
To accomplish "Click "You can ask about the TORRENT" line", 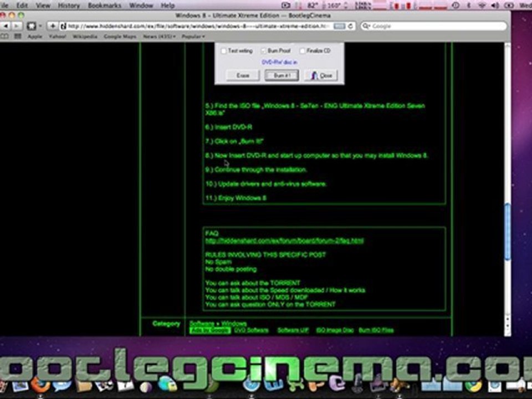I will (x=253, y=283).
